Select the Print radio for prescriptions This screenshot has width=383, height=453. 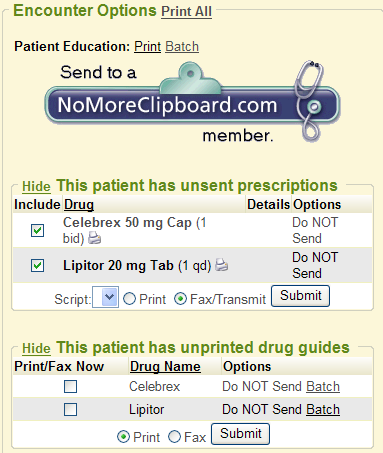[x=129, y=299]
